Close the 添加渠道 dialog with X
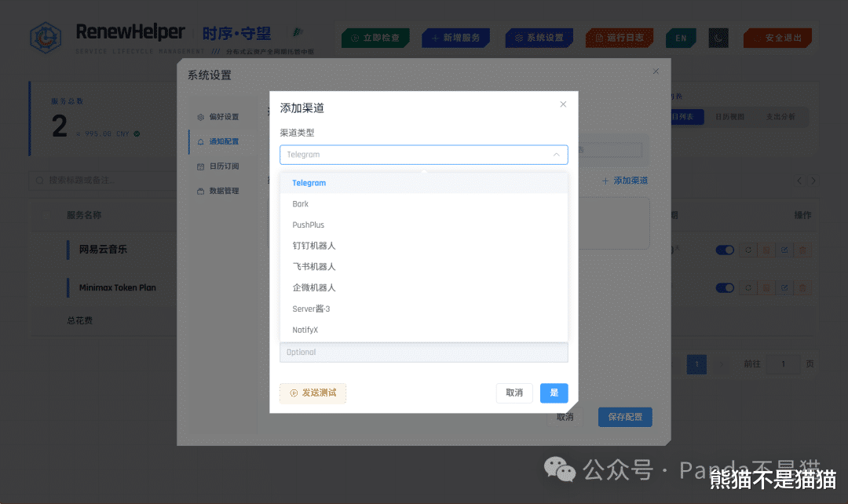Image resolution: width=848 pixels, height=504 pixels. [563, 104]
